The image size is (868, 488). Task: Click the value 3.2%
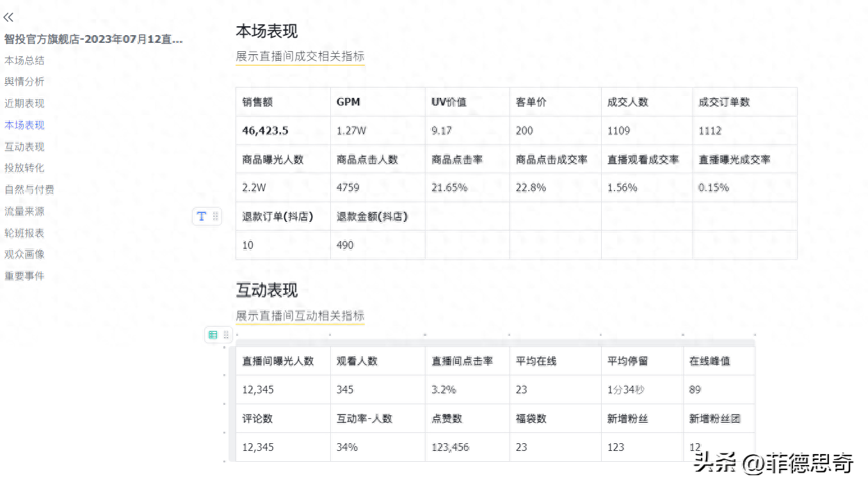pyautogui.click(x=444, y=390)
